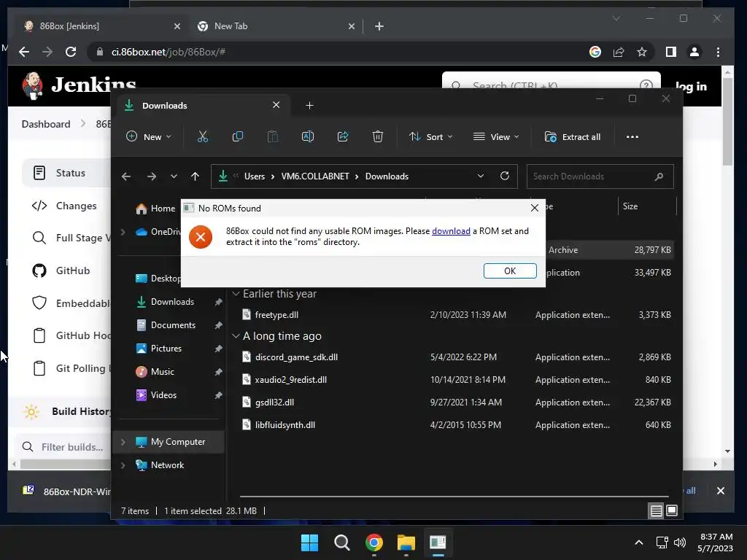Collapse the A long time ago group

[236, 336]
